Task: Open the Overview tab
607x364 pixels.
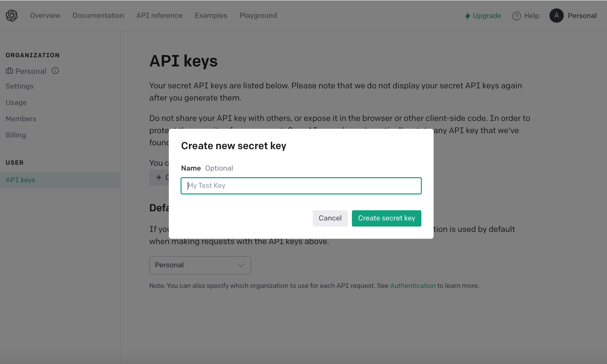Action: (x=45, y=16)
